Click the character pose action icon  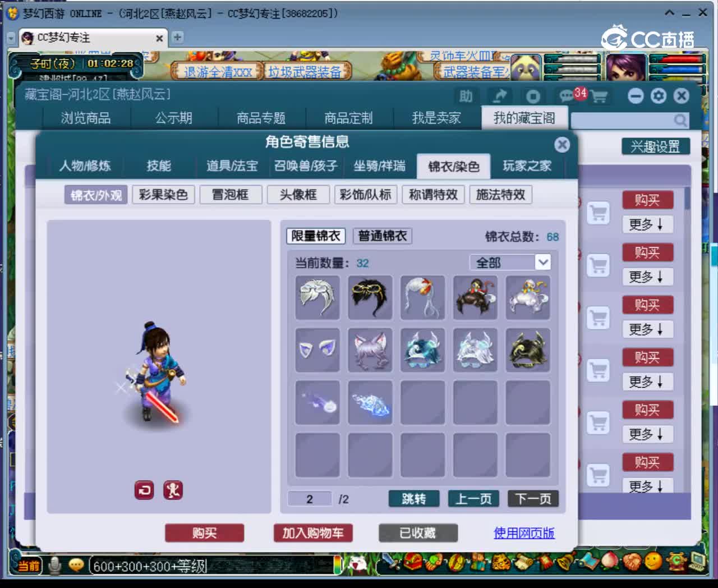[173, 490]
